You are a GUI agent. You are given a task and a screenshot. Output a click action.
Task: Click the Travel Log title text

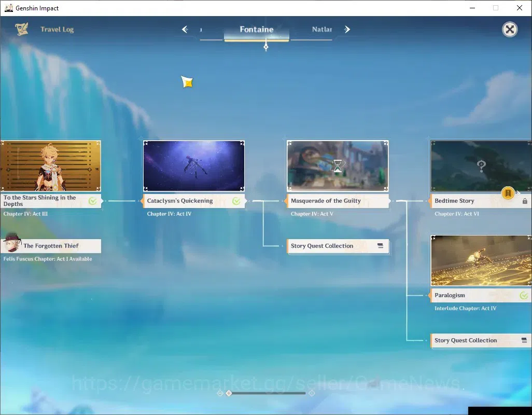pyautogui.click(x=57, y=30)
